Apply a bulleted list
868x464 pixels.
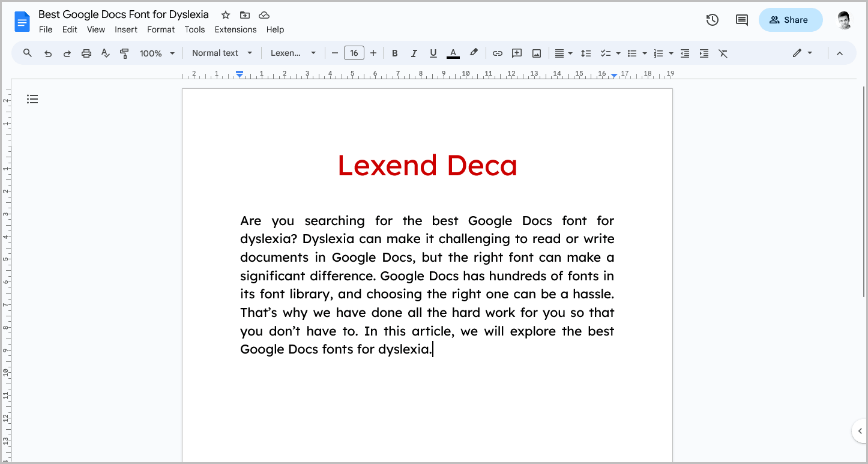click(x=632, y=53)
